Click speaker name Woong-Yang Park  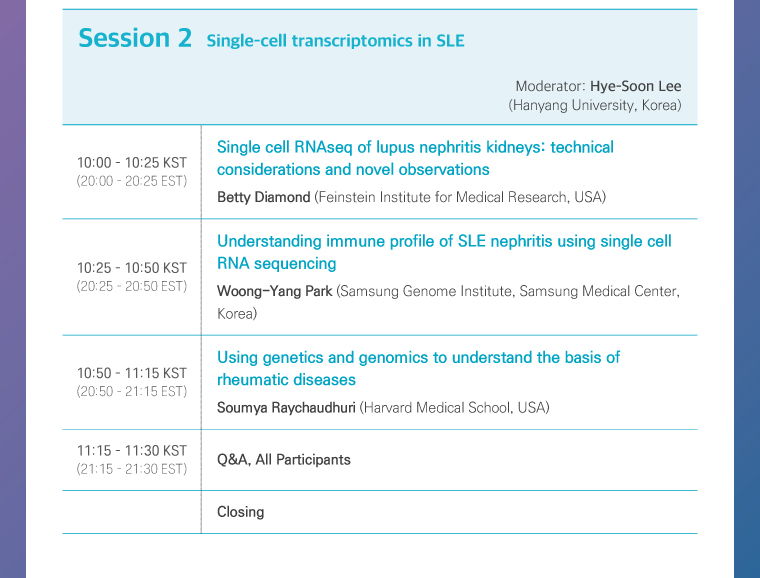click(x=274, y=291)
